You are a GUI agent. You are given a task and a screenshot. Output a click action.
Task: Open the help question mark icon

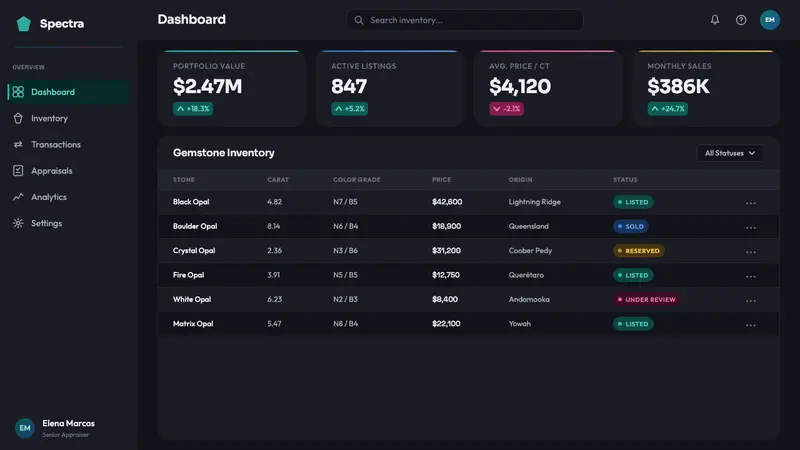tap(741, 20)
